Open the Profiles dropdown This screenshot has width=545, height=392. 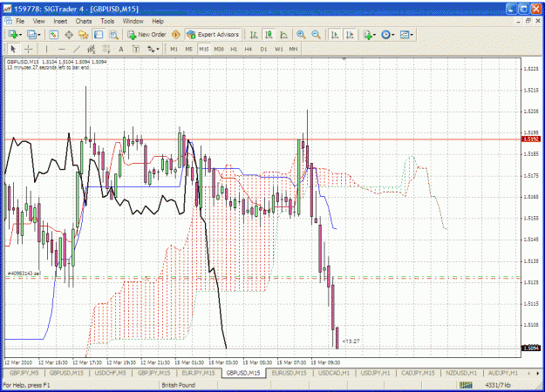click(x=34, y=35)
